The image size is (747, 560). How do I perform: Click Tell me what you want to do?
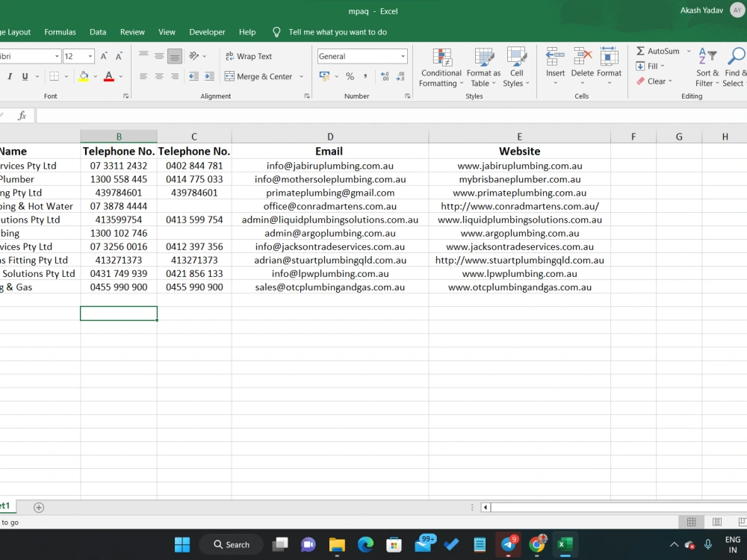tap(338, 32)
